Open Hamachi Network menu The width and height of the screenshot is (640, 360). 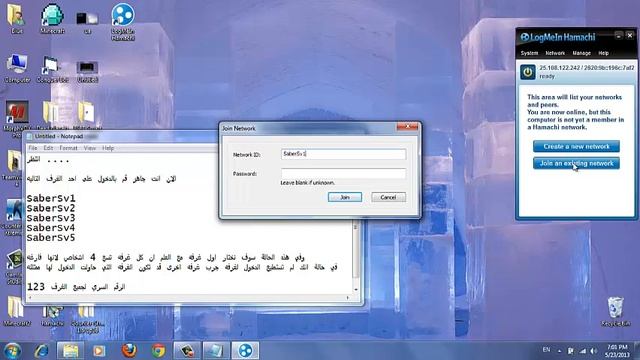point(555,53)
